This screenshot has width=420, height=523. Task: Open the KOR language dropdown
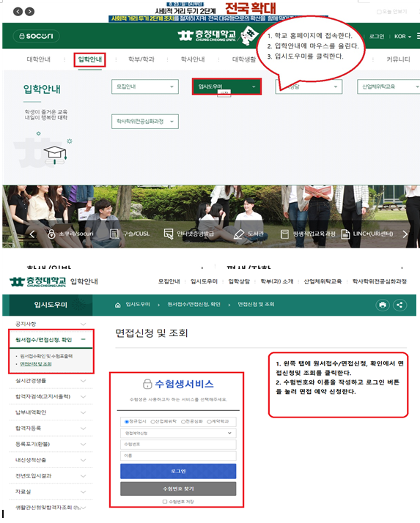pos(402,37)
